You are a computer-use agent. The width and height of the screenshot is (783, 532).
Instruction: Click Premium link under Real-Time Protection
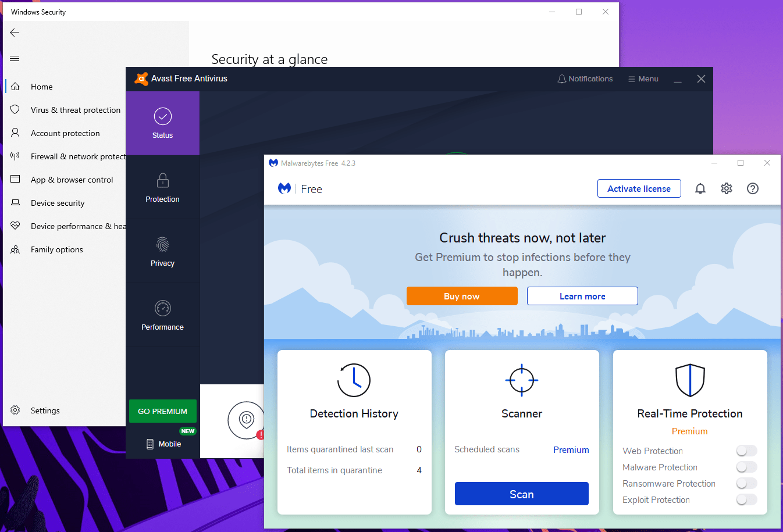click(690, 431)
